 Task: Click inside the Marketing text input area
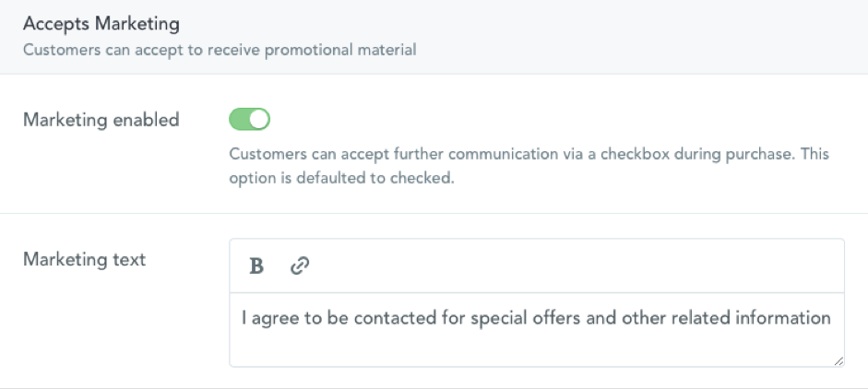pyautogui.click(x=537, y=330)
